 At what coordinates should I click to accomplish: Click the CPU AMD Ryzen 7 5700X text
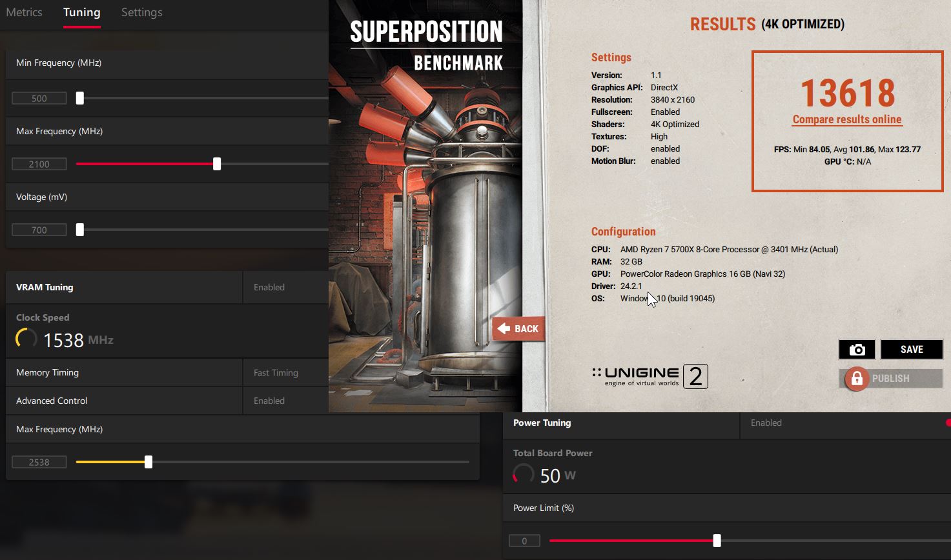coord(729,249)
